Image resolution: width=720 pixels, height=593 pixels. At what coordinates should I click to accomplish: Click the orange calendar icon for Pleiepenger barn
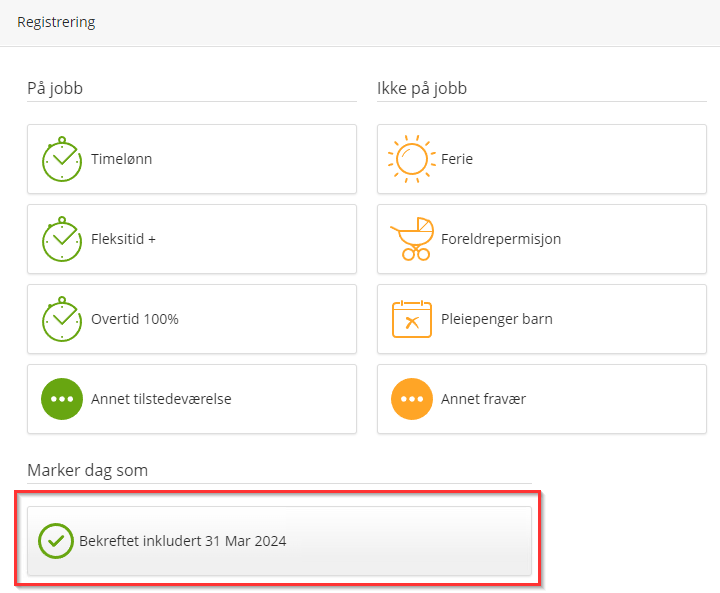tap(412, 319)
